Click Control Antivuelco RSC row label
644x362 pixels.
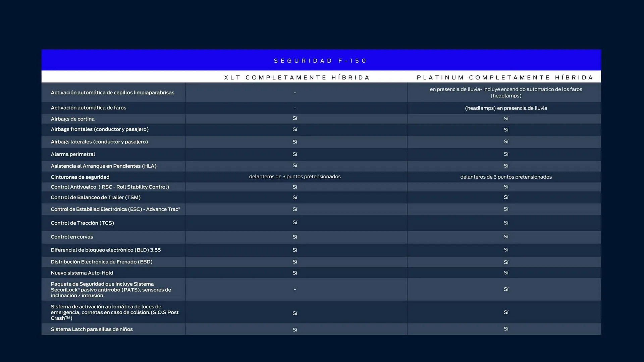(110, 187)
